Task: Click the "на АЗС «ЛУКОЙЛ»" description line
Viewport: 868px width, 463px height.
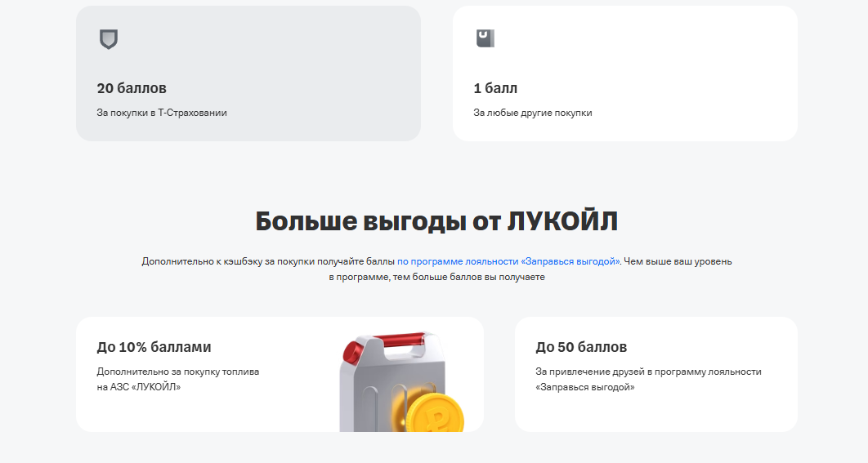Action: click(x=139, y=387)
